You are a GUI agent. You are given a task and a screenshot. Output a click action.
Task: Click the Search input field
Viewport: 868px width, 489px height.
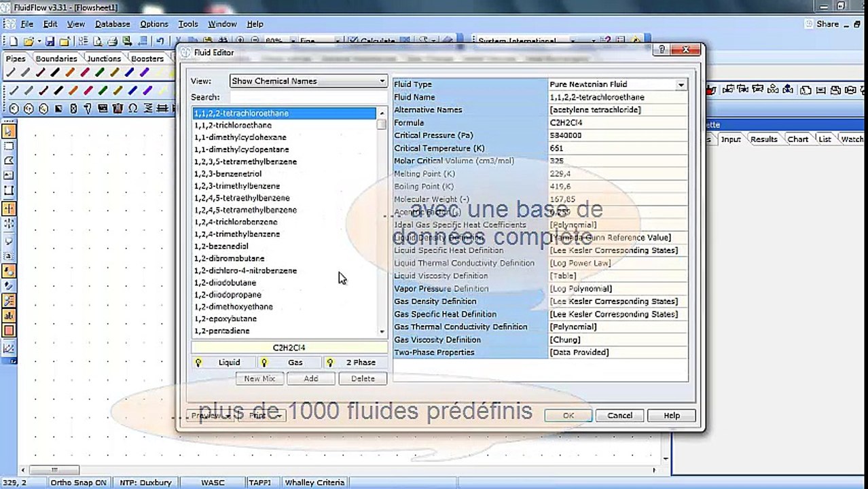pyautogui.click(x=308, y=98)
